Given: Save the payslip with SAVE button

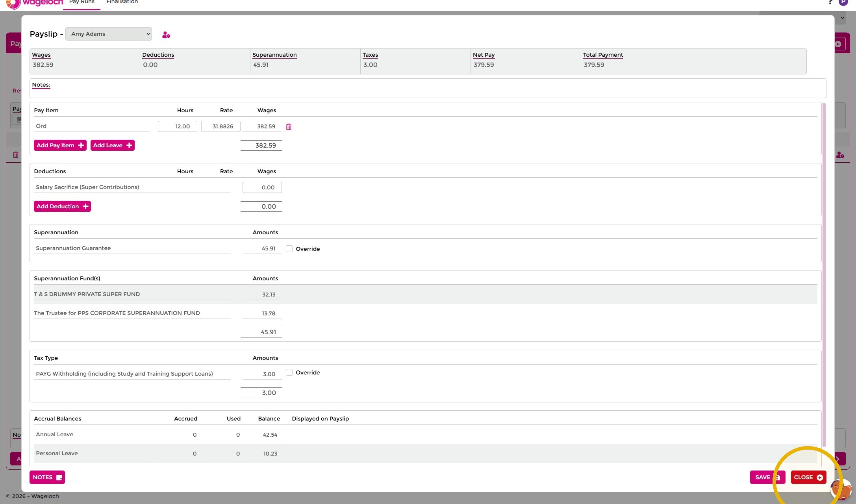Looking at the screenshot, I should [767, 477].
